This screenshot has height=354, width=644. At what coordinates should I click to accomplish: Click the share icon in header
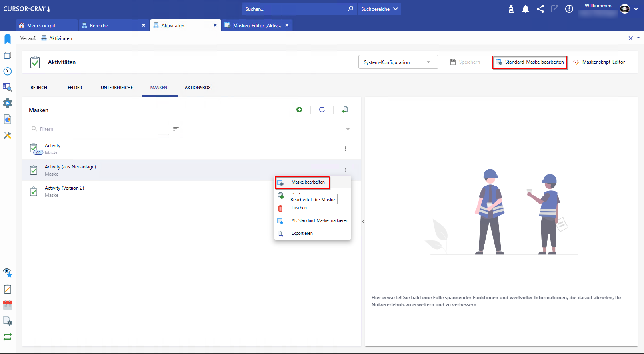coord(540,9)
